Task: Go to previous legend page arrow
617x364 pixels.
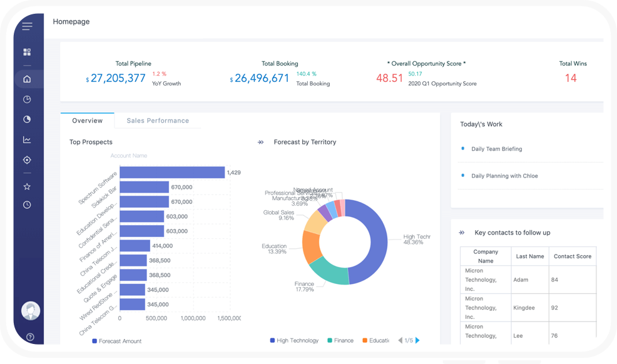Action: pyautogui.click(x=400, y=340)
